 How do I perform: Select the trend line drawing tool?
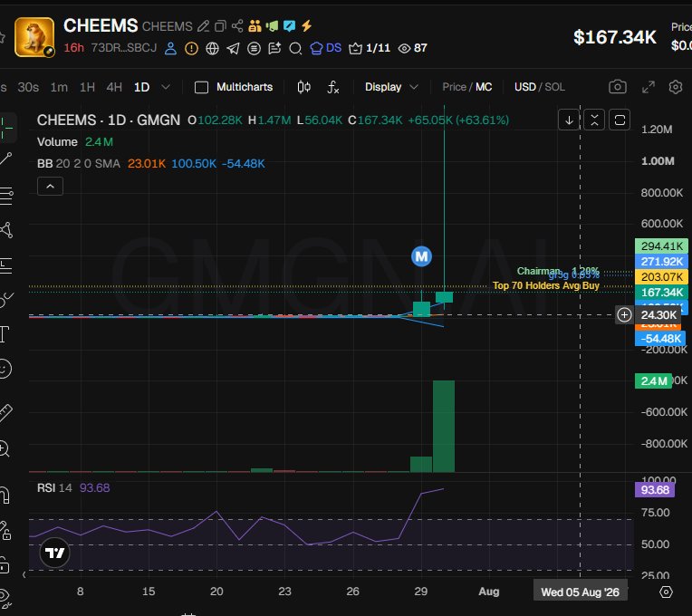coord(6,159)
